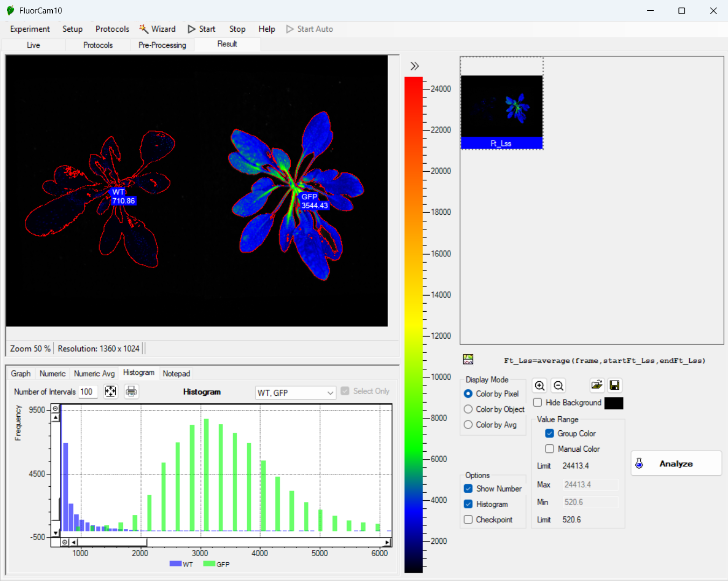Click the floppy disk save icon

pyautogui.click(x=614, y=385)
